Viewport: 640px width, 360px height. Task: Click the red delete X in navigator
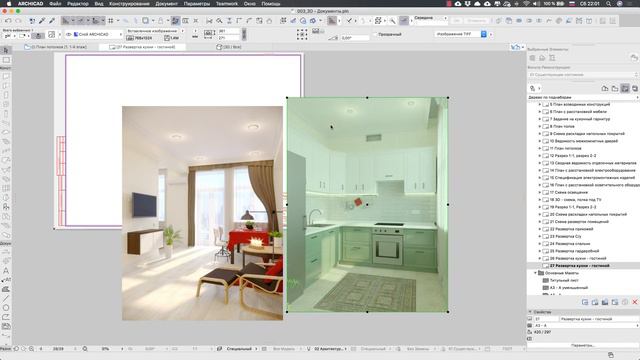click(635, 302)
